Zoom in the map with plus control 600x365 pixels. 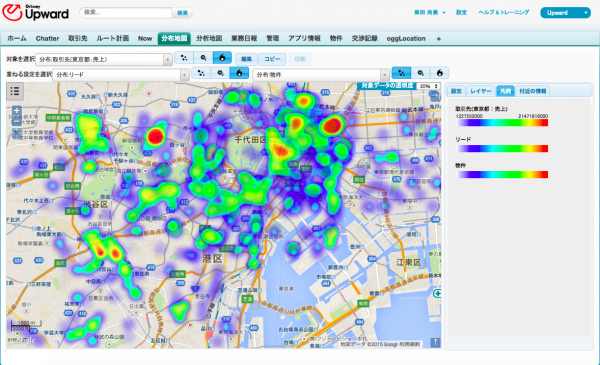16,111
